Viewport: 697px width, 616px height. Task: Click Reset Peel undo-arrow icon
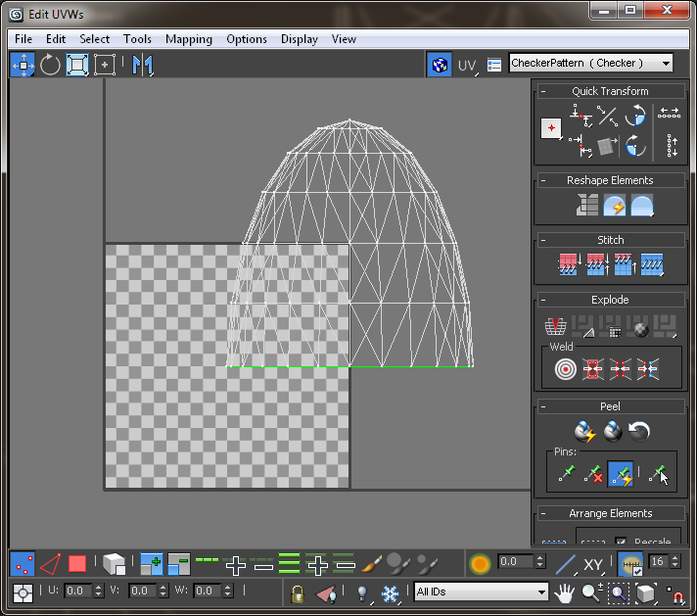(x=639, y=432)
